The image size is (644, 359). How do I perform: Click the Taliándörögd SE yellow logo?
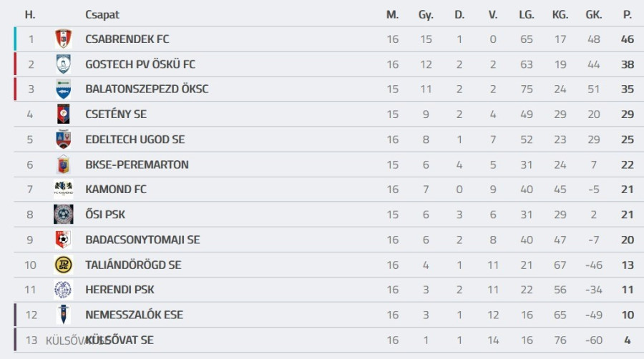pyautogui.click(x=64, y=265)
